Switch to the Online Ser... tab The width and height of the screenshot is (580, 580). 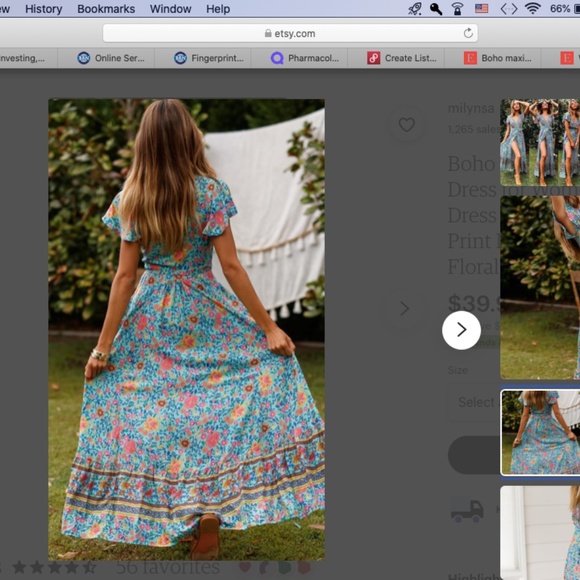click(106, 58)
